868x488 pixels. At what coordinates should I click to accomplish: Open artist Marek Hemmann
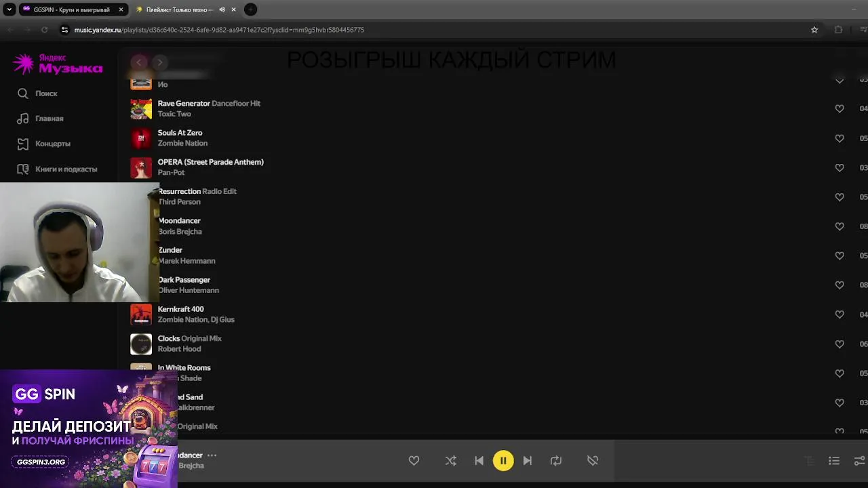187,261
